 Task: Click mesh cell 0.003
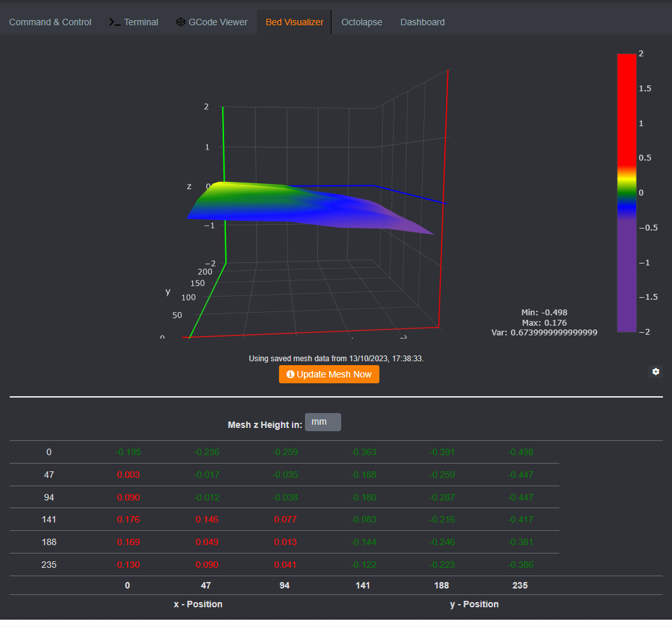pos(128,475)
